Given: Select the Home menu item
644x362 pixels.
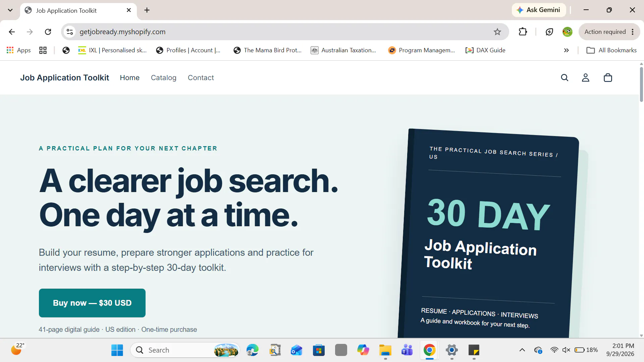Looking at the screenshot, I should point(129,78).
